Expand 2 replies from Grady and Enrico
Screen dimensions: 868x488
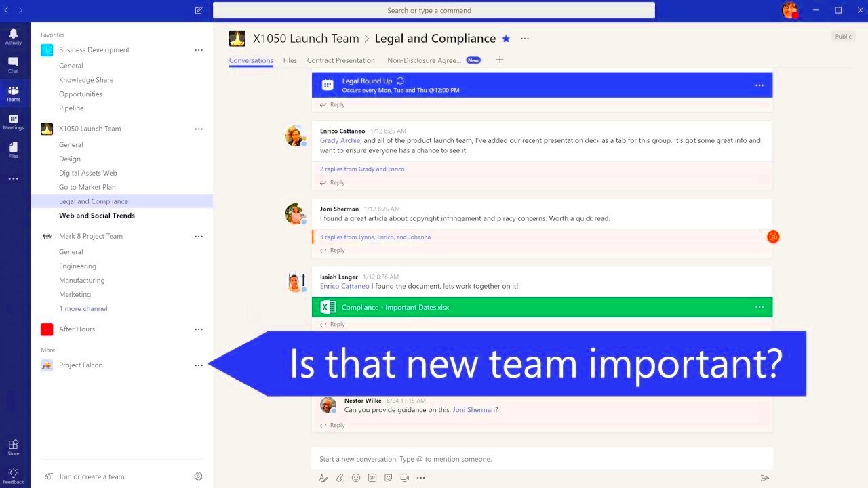362,169
